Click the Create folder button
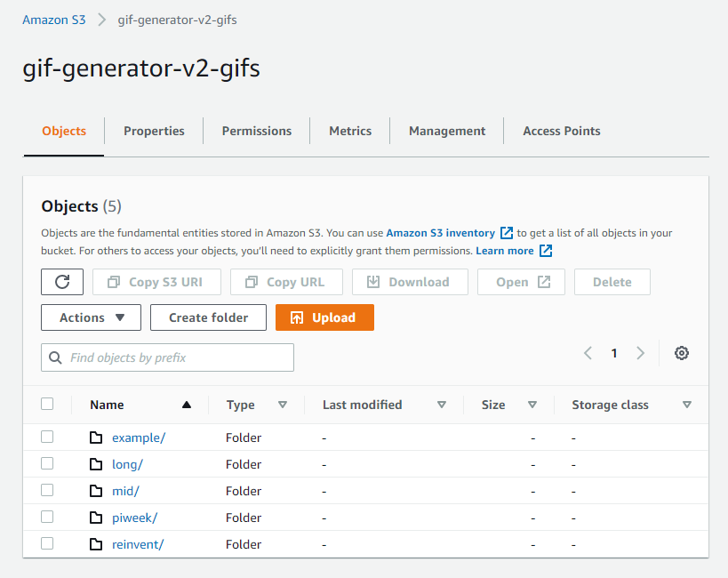The image size is (728, 578). click(x=209, y=317)
